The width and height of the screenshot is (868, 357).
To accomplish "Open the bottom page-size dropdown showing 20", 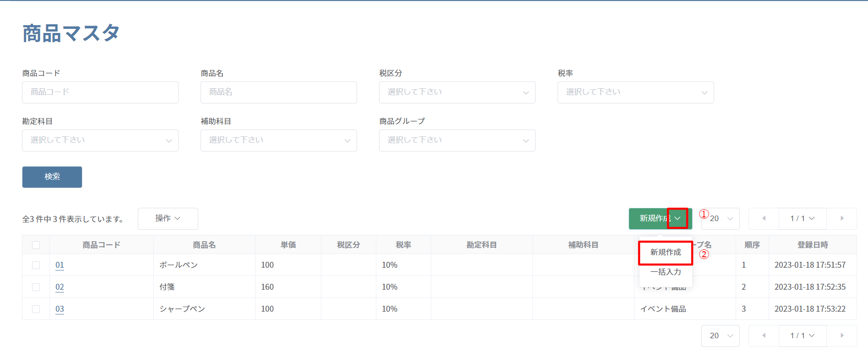I will [721, 336].
